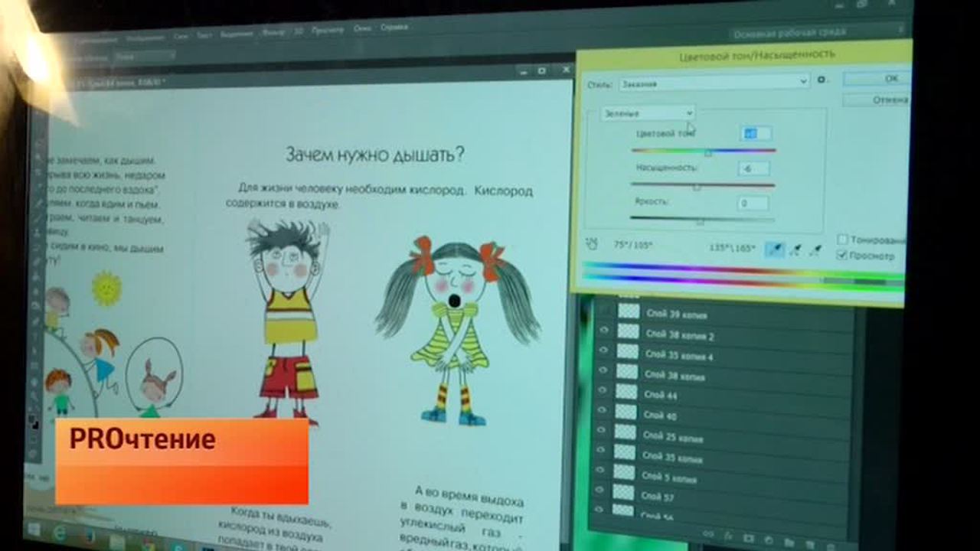980x551 pixels.
Task: Click the Цветовой тон value field
Action: coord(756,134)
